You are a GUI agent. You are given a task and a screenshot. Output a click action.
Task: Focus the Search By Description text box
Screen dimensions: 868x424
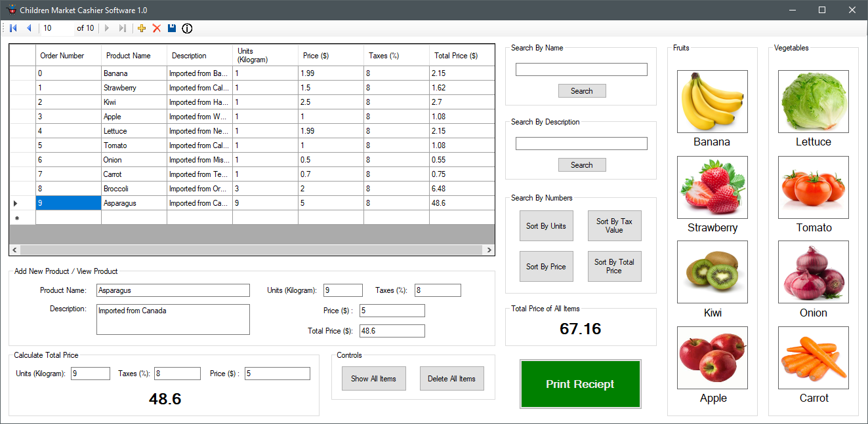[x=581, y=144]
